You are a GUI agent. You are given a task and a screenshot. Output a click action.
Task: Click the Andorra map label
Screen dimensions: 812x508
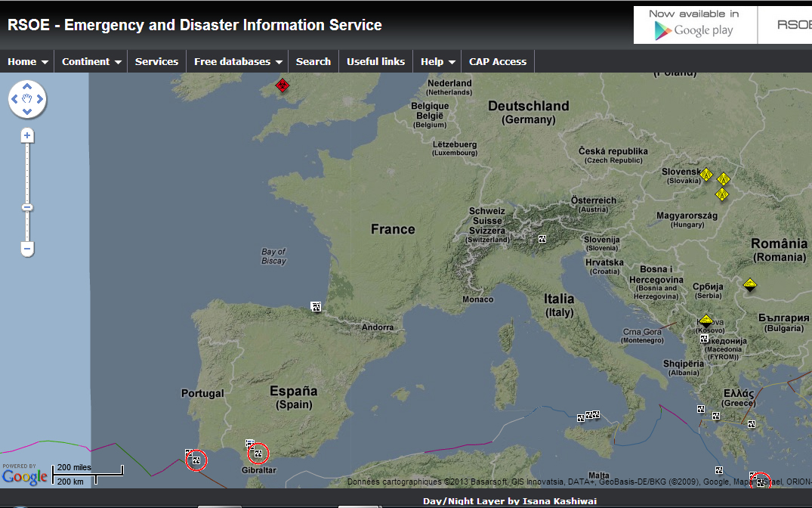click(378, 327)
